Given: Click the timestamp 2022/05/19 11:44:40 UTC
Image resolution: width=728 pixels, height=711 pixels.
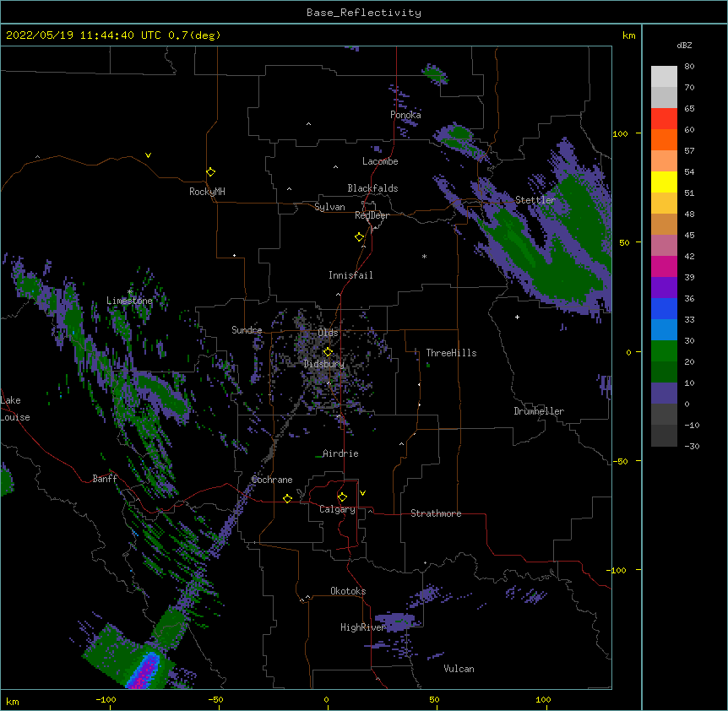Looking at the screenshot, I should click(84, 35).
